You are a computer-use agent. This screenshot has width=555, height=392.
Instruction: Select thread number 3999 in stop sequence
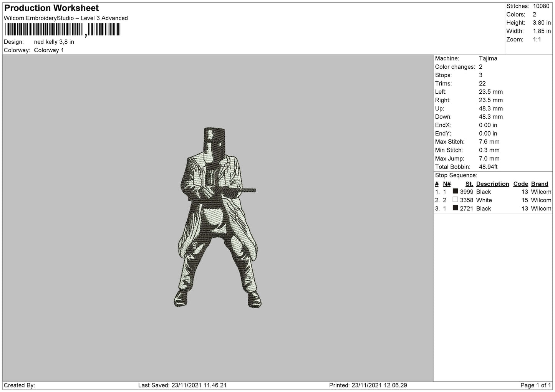point(467,192)
